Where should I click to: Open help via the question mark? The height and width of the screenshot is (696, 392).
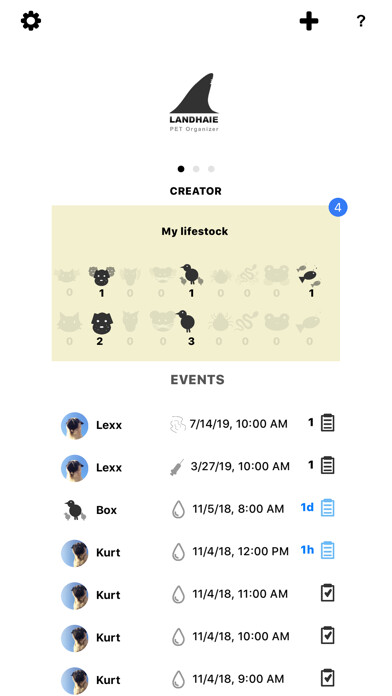tap(361, 21)
